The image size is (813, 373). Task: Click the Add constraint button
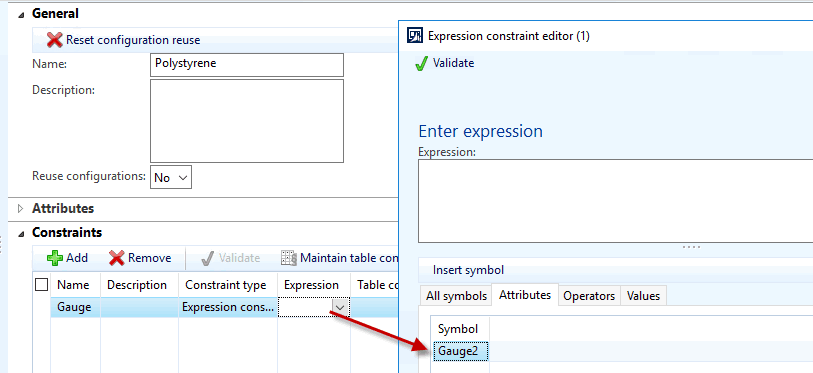tap(67, 258)
